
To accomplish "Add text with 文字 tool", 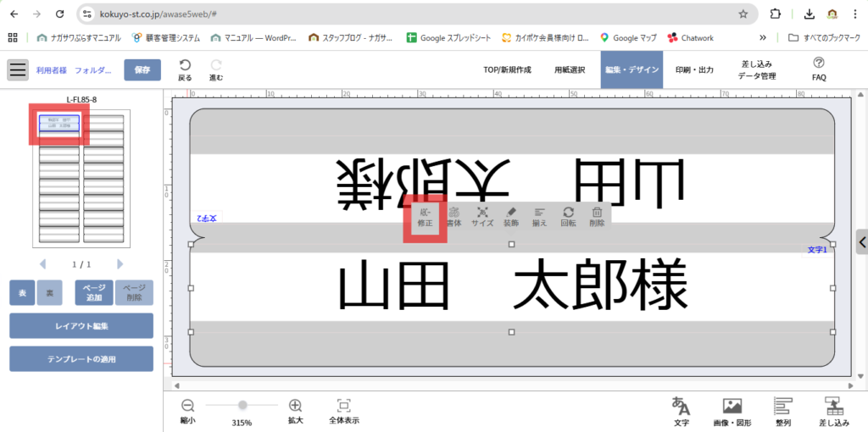I will tap(681, 411).
